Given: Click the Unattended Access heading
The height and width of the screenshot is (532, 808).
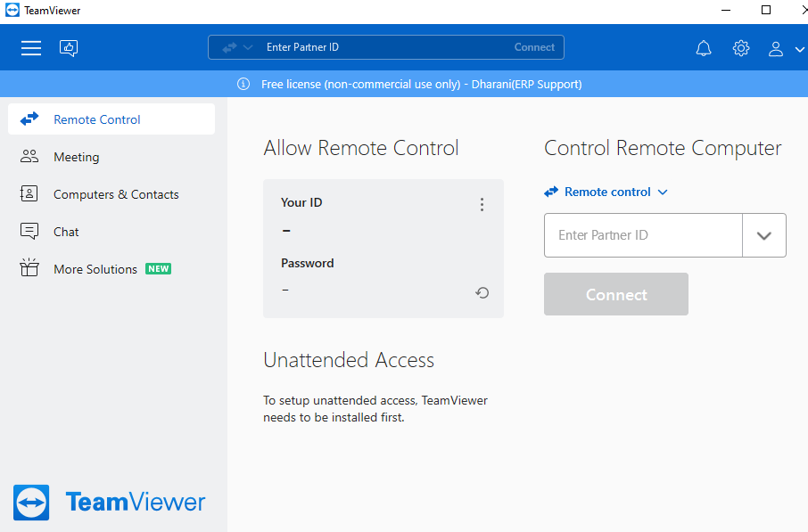Looking at the screenshot, I should click(349, 360).
